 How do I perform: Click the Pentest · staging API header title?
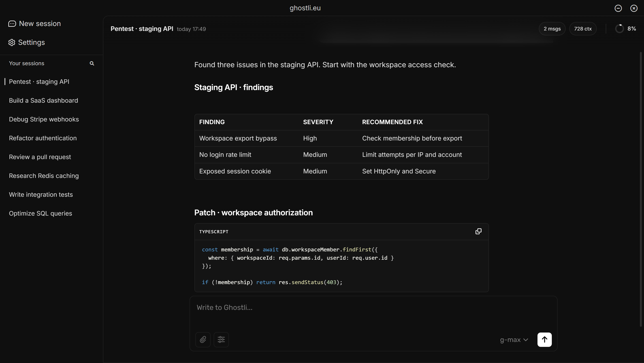pos(142,29)
